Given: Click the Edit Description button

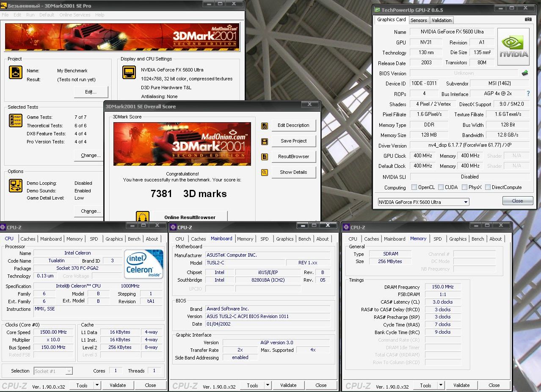Looking at the screenshot, I should click(293, 125).
